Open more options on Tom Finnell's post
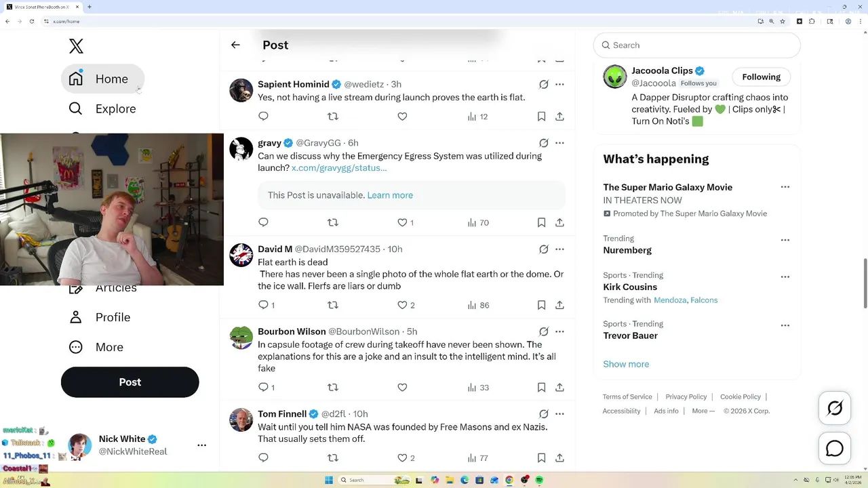 [x=559, y=414]
